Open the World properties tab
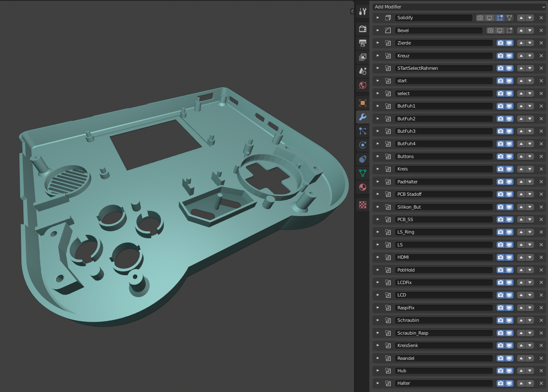The width and height of the screenshot is (548, 392). tap(363, 85)
